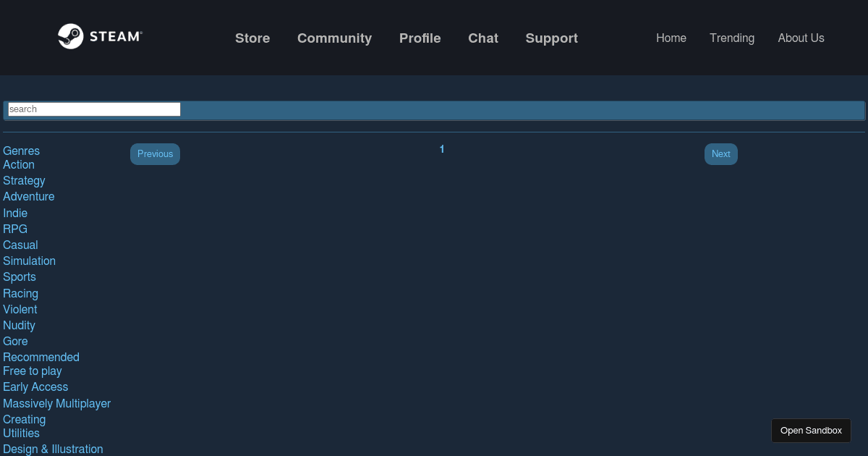Filter by Indie genre
Viewport: 868px width, 456px height.
pyautogui.click(x=15, y=213)
